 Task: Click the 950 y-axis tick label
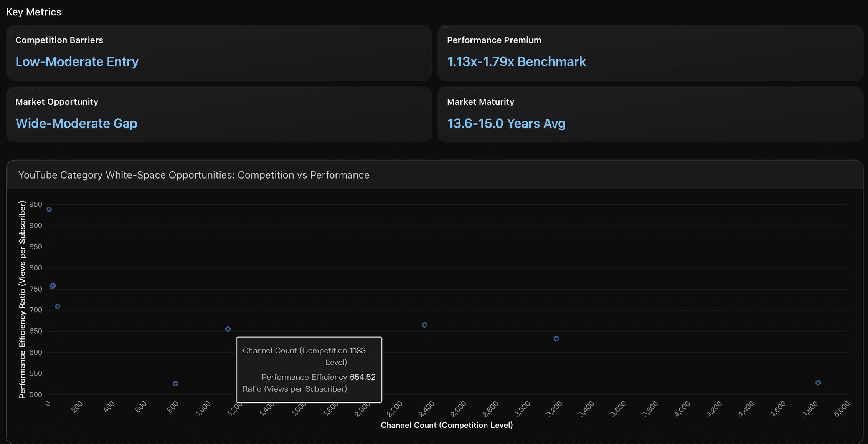[35, 204]
